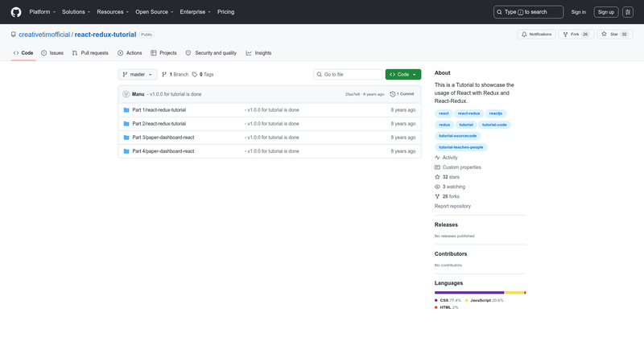Select the react topic tag
Viewport: 644px width, 362px height.
(444, 113)
